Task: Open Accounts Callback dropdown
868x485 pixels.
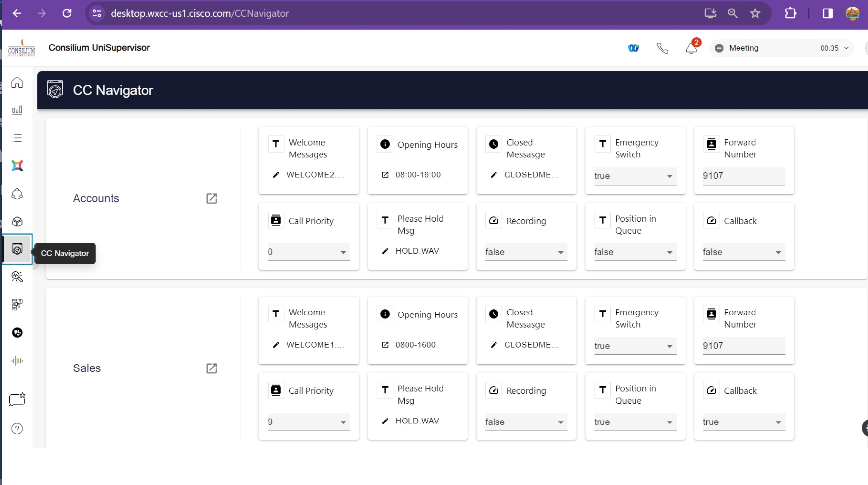Action: (744, 252)
